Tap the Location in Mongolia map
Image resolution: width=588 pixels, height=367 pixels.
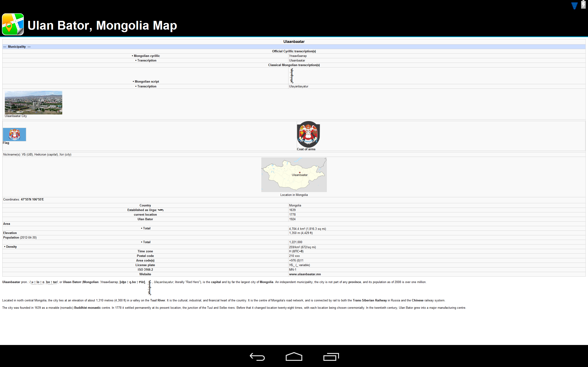294,175
